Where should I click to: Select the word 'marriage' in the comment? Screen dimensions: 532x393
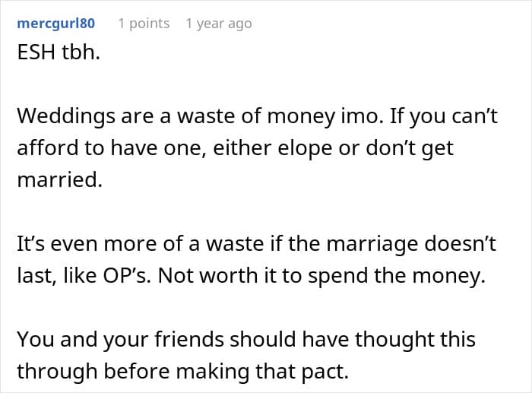[372, 245]
